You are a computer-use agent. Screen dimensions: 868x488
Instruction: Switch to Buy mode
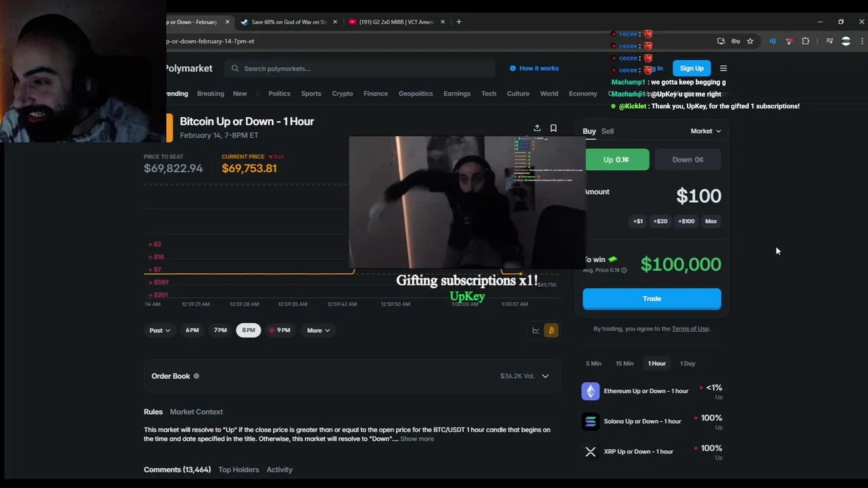coord(589,131)
